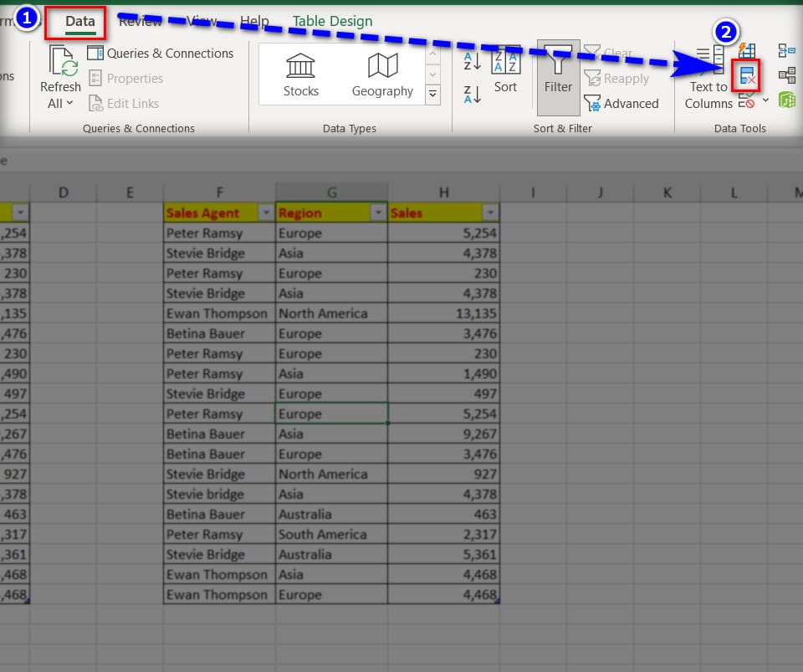Select the cell with value 463 in column H
Viewport: 803px width, 672px height.
pos(443,514)
